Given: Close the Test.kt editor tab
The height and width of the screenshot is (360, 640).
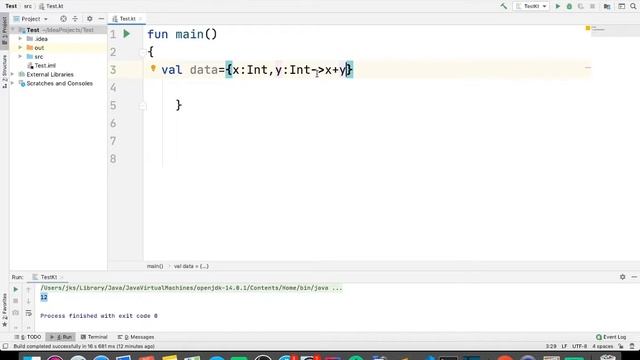Looking at the screenshot, I should [x=140, y=19].
